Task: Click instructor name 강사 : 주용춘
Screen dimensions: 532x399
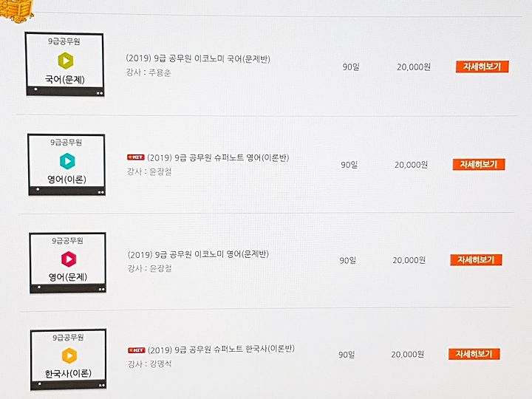Action: (x=149, y=72)
